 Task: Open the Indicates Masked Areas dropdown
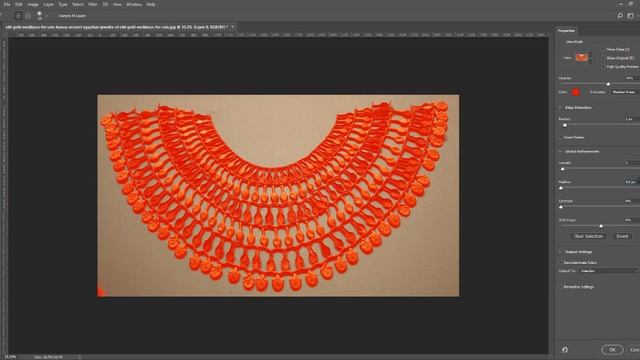[624, 92]
